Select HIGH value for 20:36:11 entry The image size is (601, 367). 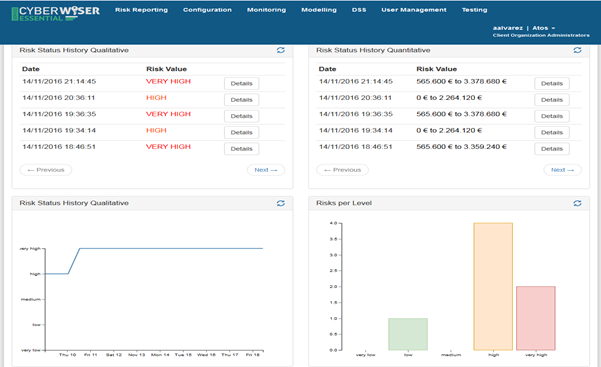(156, 98)
